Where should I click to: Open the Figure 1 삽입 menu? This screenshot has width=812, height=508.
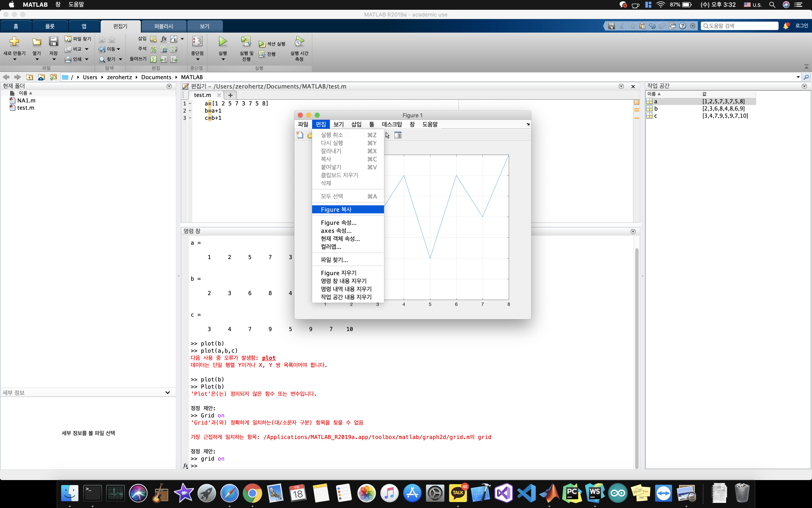[x=356, y=124]
